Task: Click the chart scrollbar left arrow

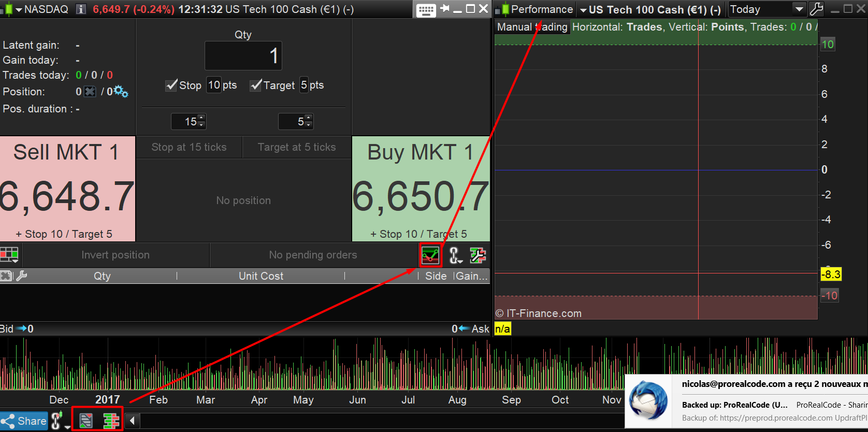Action: 133,421
